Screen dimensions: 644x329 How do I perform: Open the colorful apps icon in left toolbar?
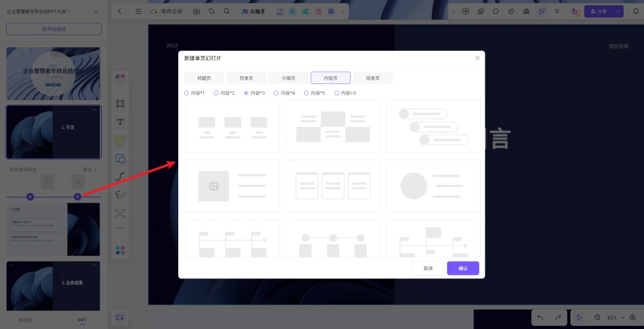click(x=120, y=250)
